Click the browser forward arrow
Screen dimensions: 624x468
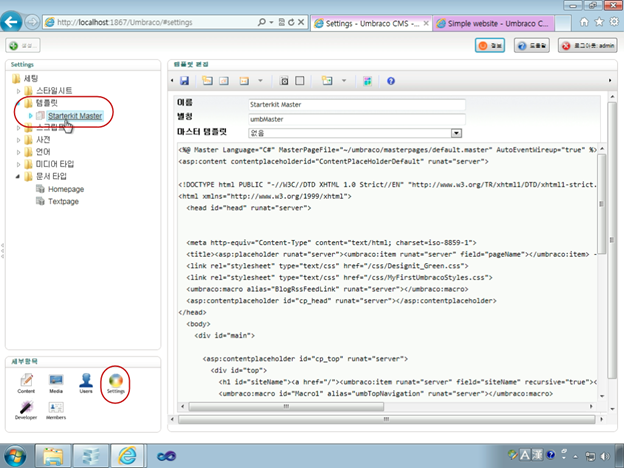33,22
